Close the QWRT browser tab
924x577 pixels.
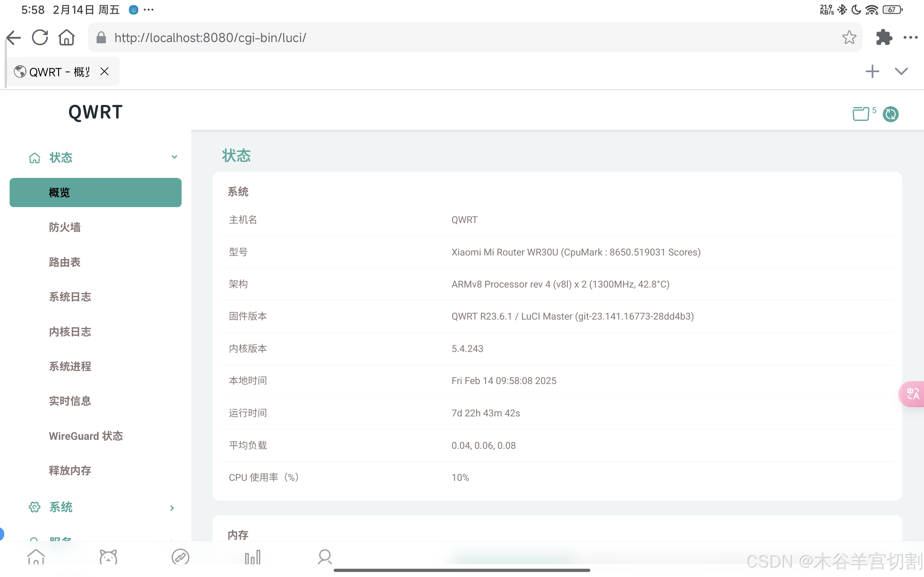coord(104,71)
